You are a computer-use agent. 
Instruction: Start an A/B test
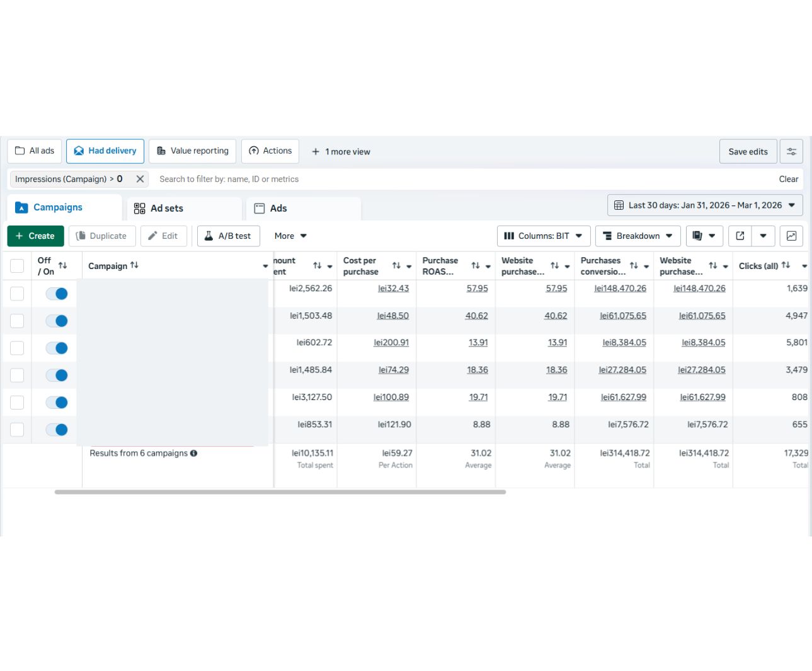[x=229, y=236]
